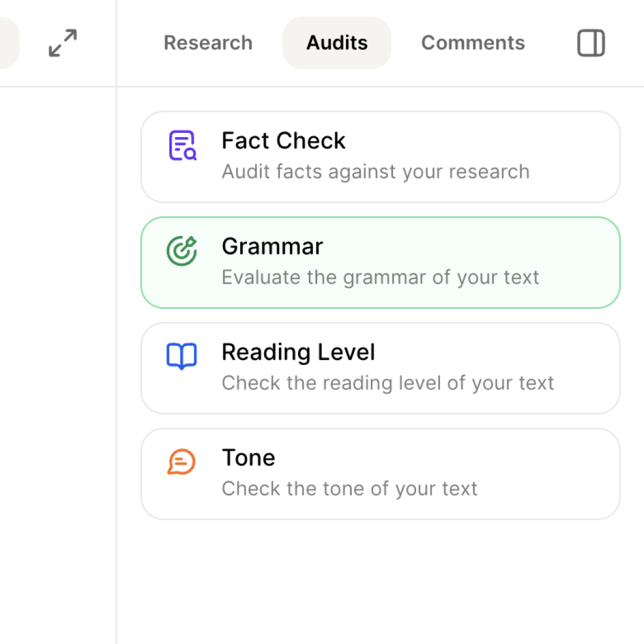
Task: Stay on the Audits tab
Action: tap(336, 42)
